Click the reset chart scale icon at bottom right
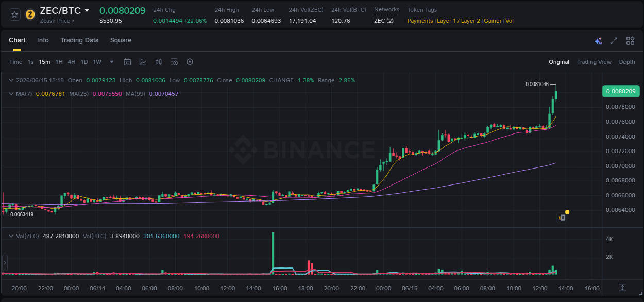The width and height of the screenshot is (644, 302). [x=622, y=288]
